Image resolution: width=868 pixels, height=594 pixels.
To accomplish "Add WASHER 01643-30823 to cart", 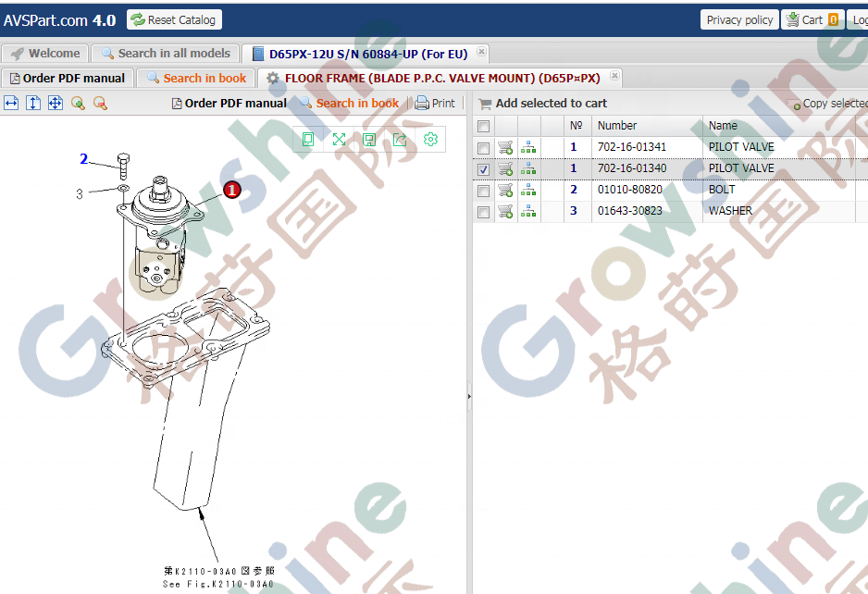I will 505,211.
